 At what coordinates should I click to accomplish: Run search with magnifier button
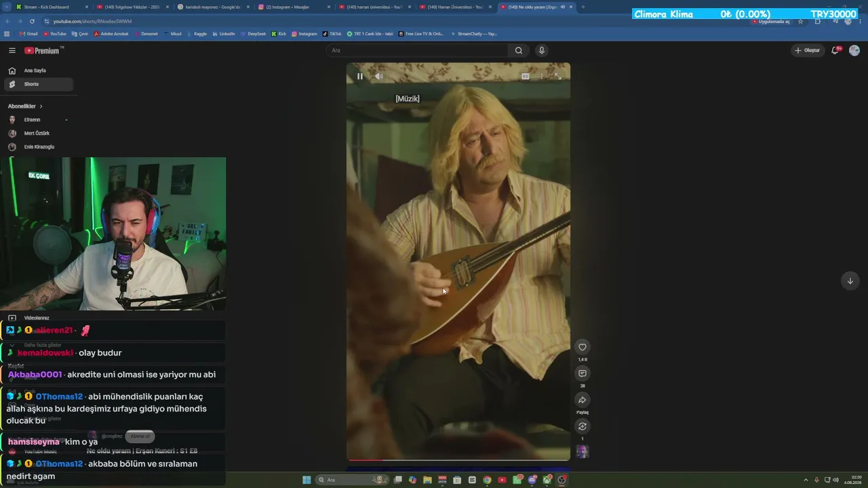(x=519, y=50)
